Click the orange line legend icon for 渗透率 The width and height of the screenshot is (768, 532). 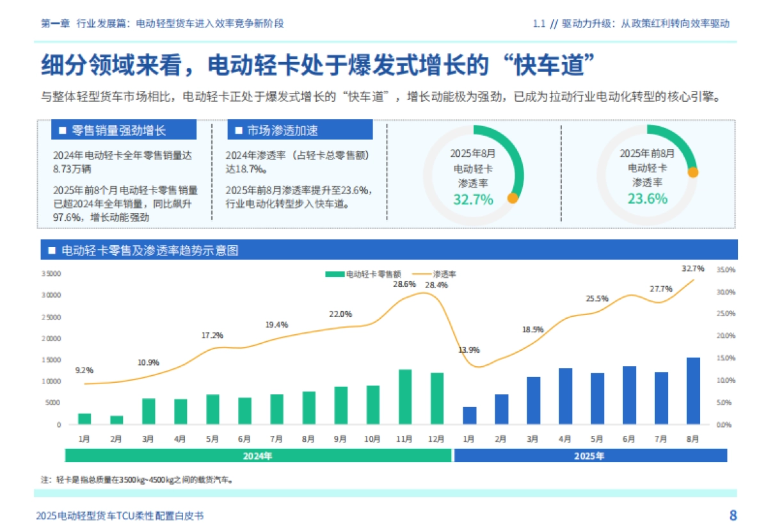point(422,273)
